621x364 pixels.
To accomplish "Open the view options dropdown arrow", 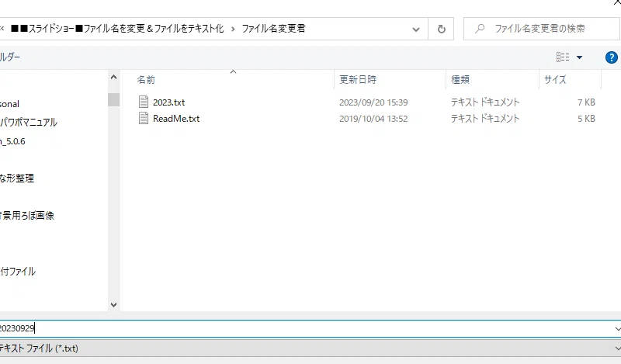I will point(579,57).
